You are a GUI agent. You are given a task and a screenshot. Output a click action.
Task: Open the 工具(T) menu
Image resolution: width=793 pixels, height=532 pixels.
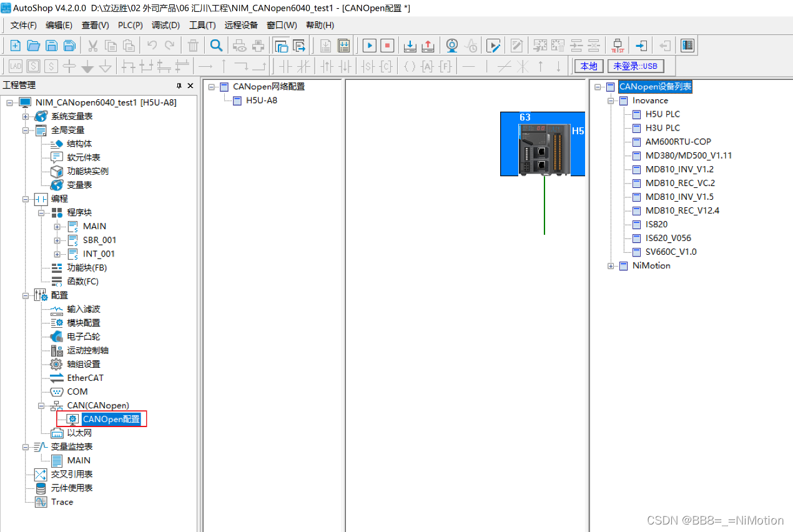point(202,26)
